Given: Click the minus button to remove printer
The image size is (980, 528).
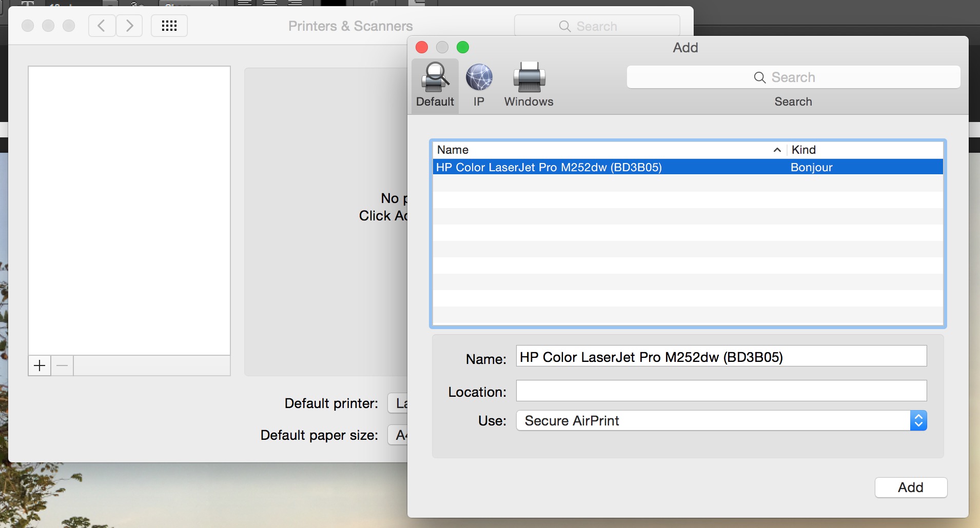Looking at the screenshot, I should point(62,365).
